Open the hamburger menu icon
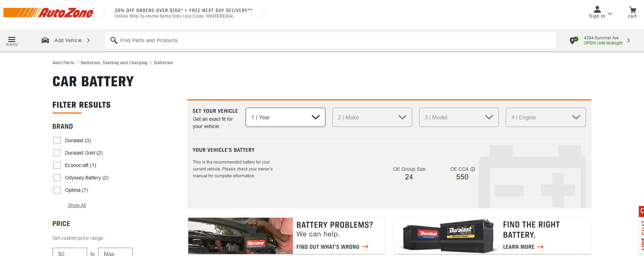Viewport: 644px width, 256px height. (12, 39)
